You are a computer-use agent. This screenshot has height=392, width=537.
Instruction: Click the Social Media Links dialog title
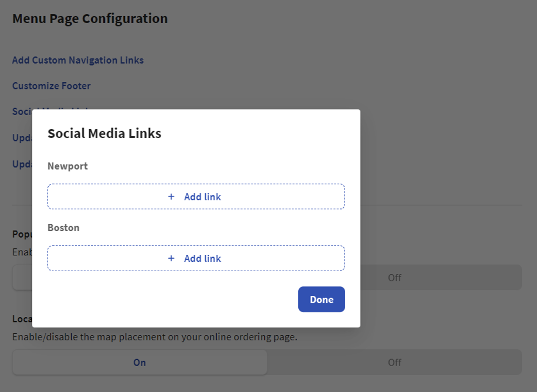[105, 133]
